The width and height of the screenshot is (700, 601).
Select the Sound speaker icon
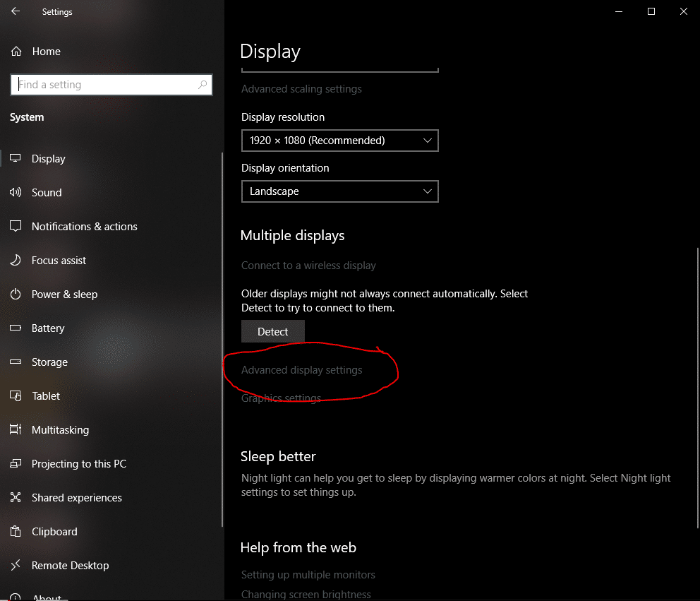[x=16, y=193]
